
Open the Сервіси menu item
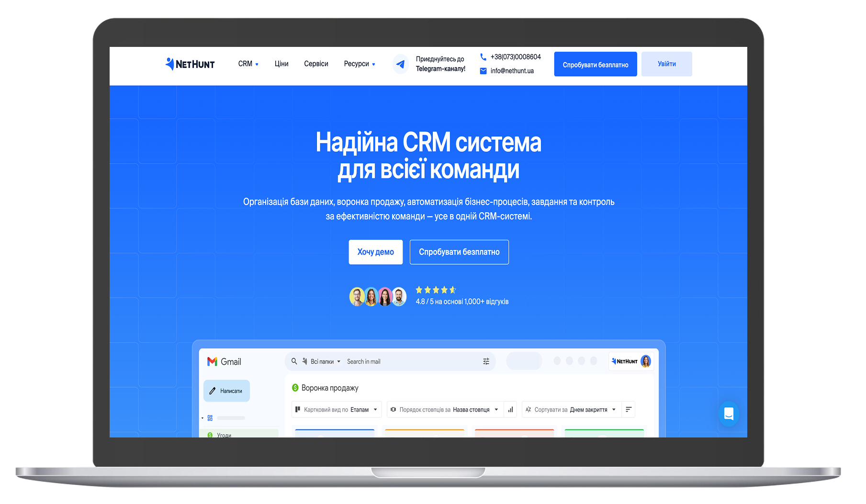tap(316, 64)
